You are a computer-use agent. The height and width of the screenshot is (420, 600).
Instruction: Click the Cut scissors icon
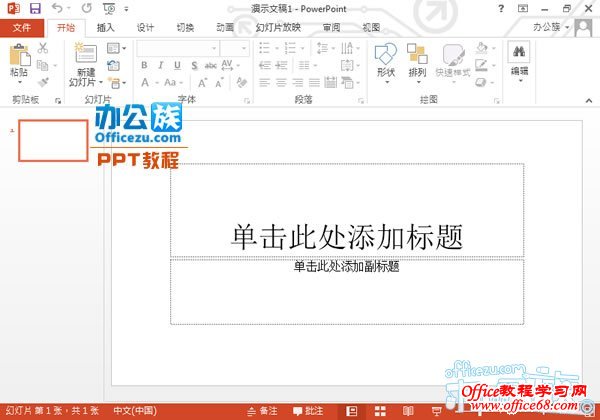click(x=43, y=48)
